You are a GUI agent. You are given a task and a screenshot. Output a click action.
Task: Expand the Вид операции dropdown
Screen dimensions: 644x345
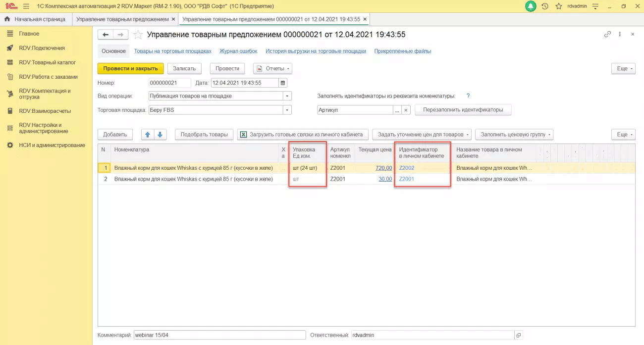(287, 96)
